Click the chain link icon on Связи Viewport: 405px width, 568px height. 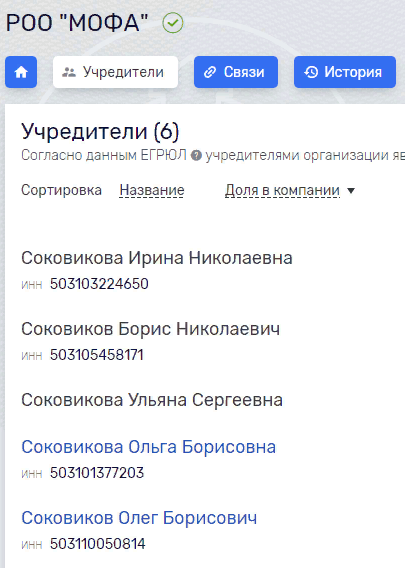(210, 72)
